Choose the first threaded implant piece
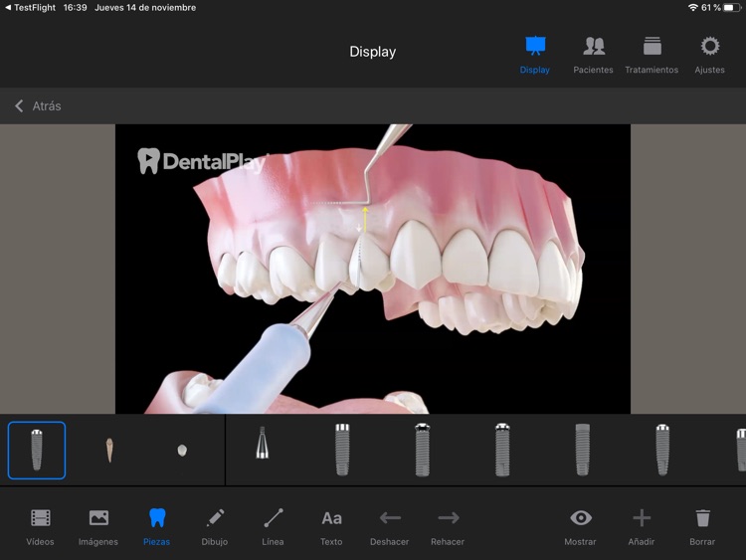The height and width of the screenshot is (560, 746). 342,450
